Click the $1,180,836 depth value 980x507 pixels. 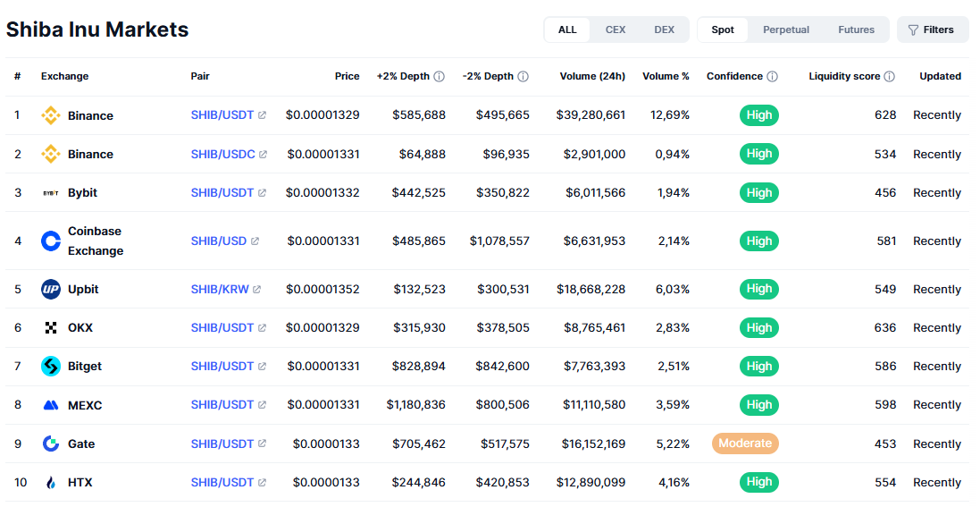(x=415, y=405)
